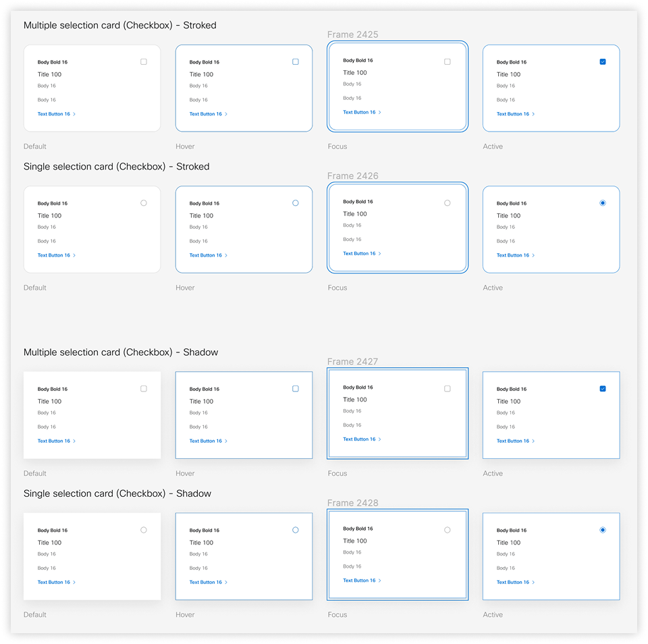Select radio button on Default stroked single-selection card
The image size is (648, 644).
pos(144,203)
